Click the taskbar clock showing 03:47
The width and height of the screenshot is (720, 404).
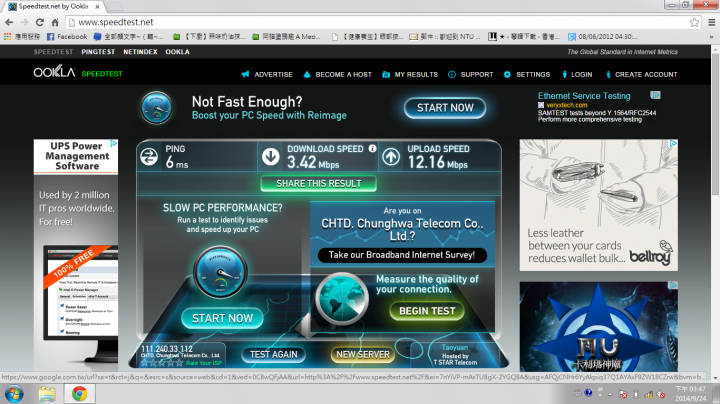click(690, 393)
